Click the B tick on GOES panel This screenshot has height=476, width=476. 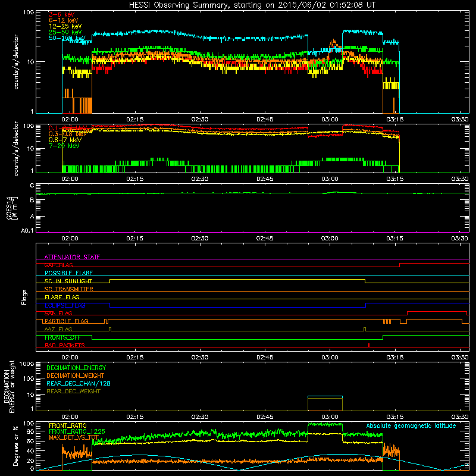(x=32, y=200)
